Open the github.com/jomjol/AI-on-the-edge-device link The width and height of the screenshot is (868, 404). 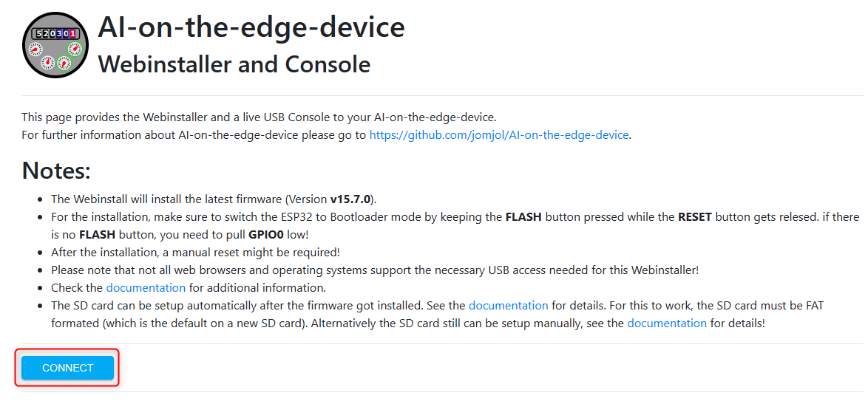(499, 135)
